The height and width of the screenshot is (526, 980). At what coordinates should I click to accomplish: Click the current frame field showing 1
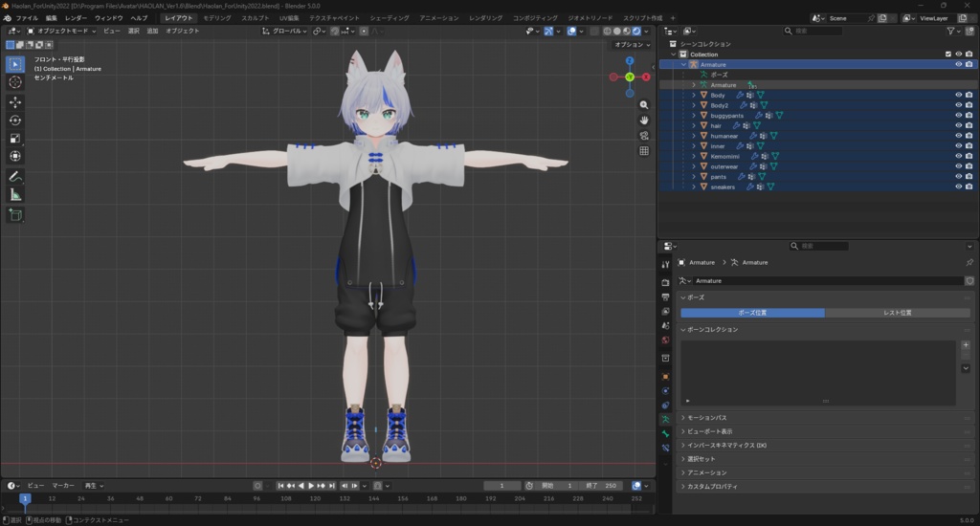(x=501, y=486)
